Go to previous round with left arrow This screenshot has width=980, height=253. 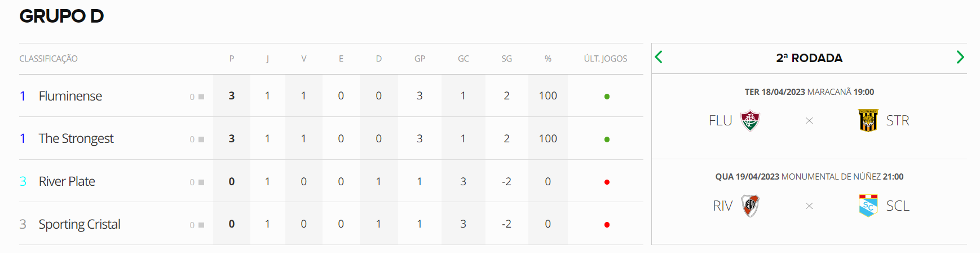(x=658, y=57)
